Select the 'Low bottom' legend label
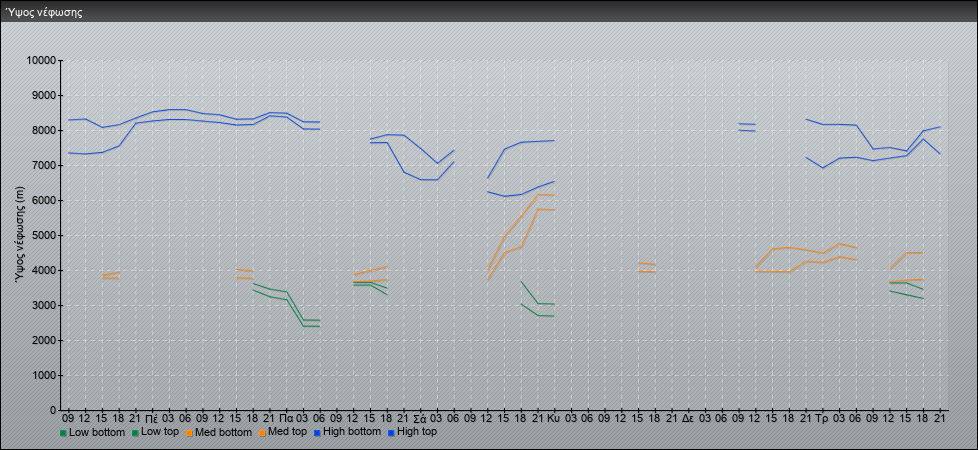The height and width of the screenshot is (450, 978). pos(96,432)
